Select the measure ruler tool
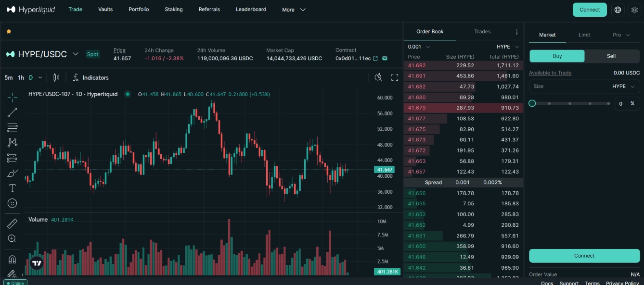The height and width of the screenshot is (285, 644). [x=12, y=223]
